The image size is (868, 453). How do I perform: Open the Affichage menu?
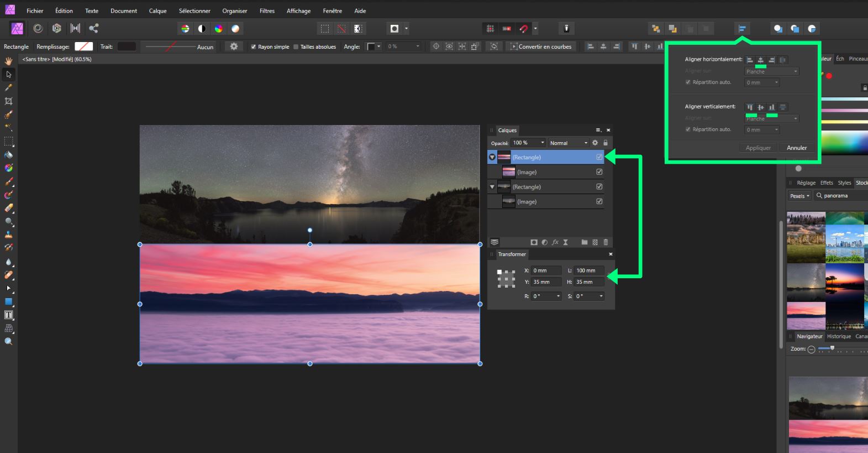298,11
